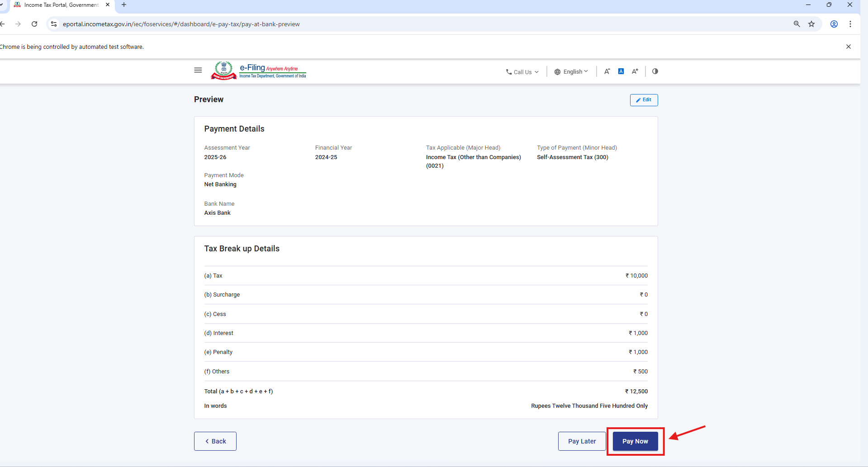Open the Chrome profile icon

pyautogui.click(x=834, y=24)
